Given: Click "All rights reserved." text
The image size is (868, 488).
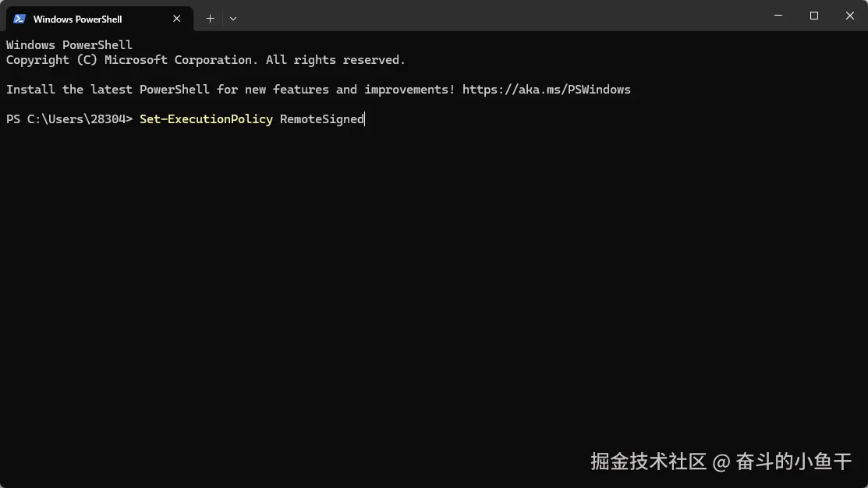Looking at the screenshot, I should (335, 60).
